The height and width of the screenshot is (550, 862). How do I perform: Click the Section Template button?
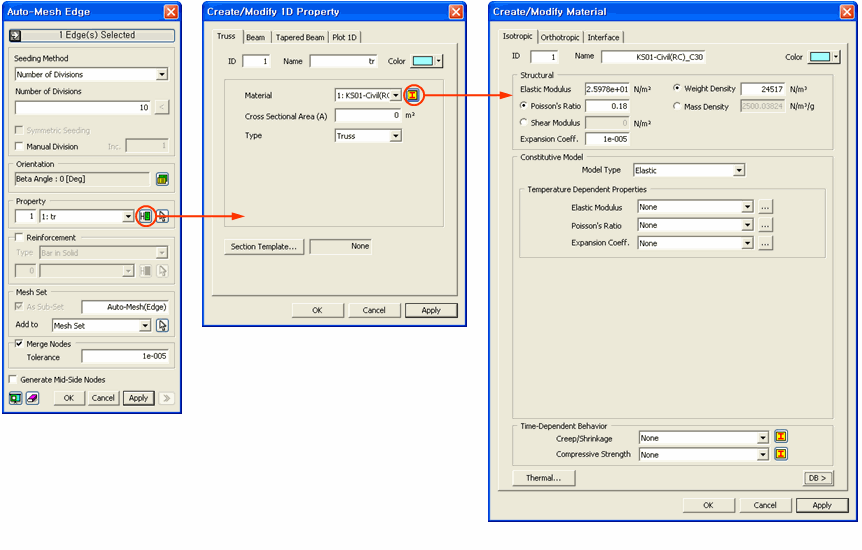pos(263,246)
